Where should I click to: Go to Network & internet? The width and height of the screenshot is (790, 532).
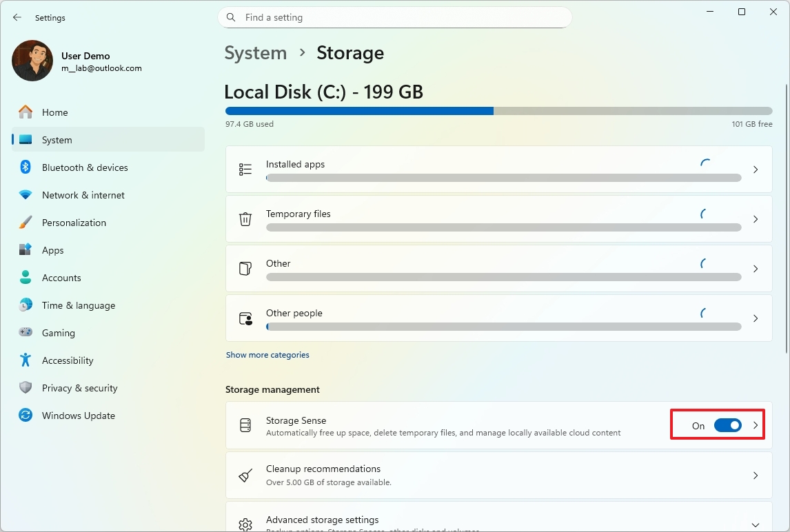(x=83, y=195)
